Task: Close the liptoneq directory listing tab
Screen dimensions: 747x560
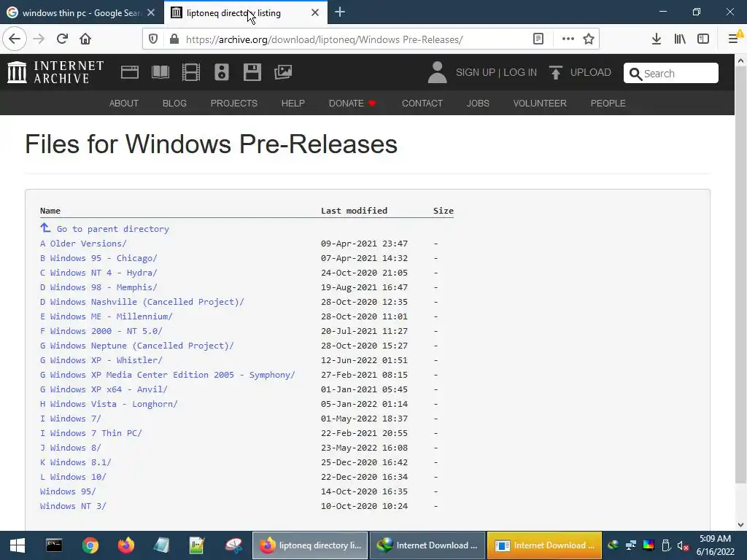Action: 315,13
